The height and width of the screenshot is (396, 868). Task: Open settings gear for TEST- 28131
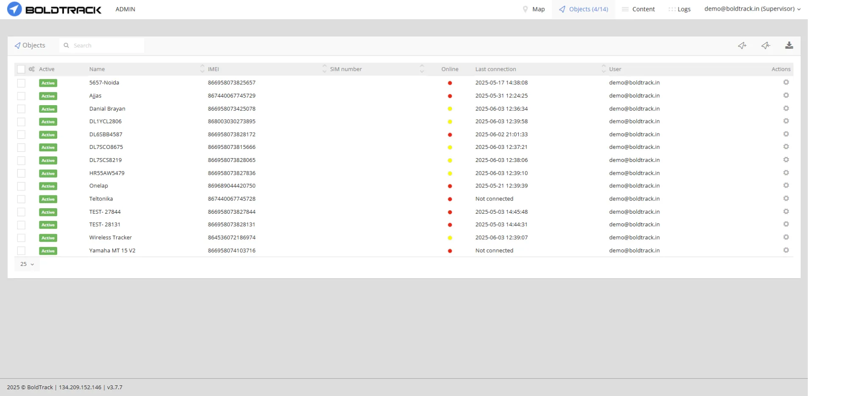786,224
